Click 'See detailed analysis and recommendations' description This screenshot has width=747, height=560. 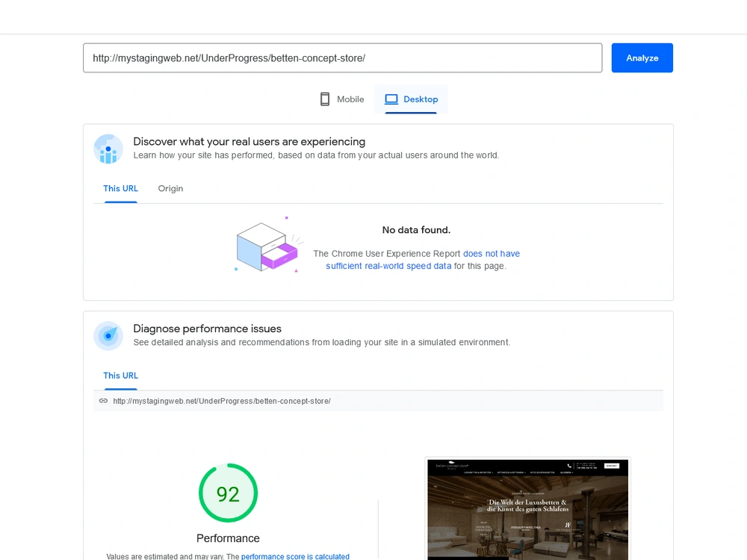tap(321, 343)
